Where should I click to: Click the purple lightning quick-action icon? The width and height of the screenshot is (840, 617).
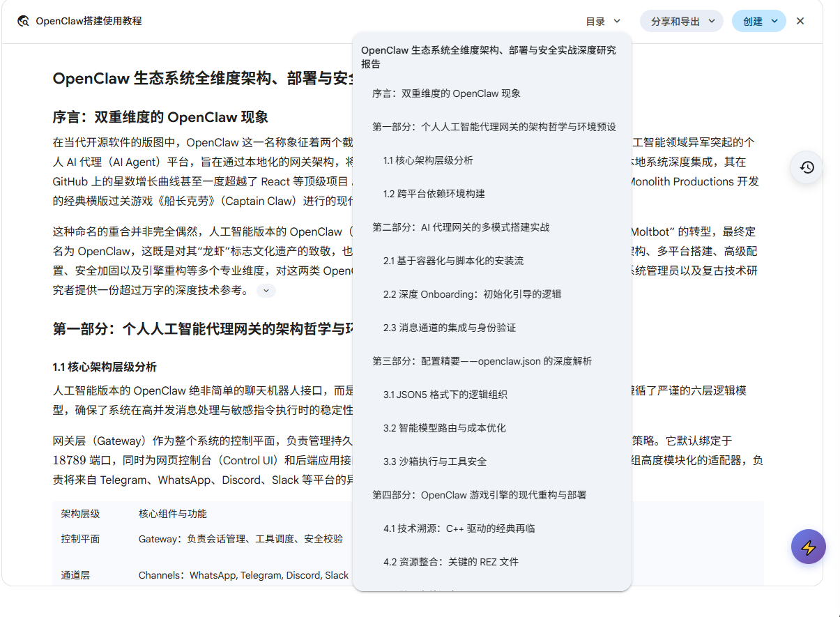point(808,547)
